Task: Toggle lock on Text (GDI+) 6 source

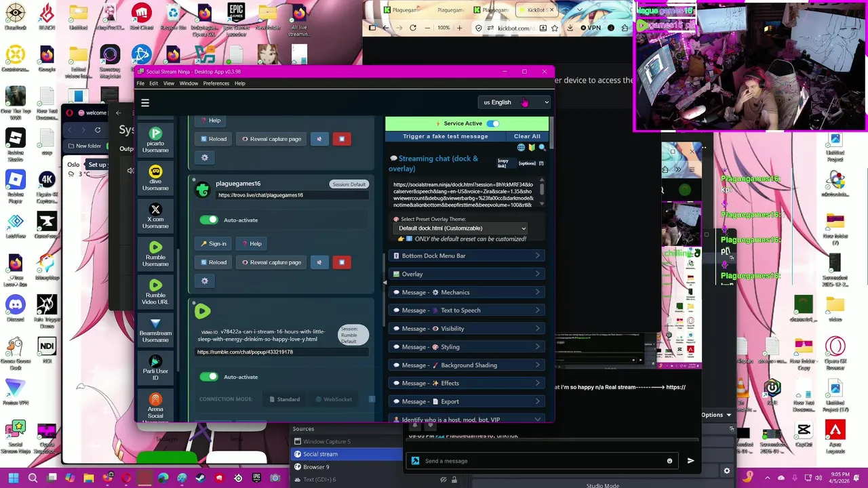Action: pyautogui.click(x=456, y=480)
